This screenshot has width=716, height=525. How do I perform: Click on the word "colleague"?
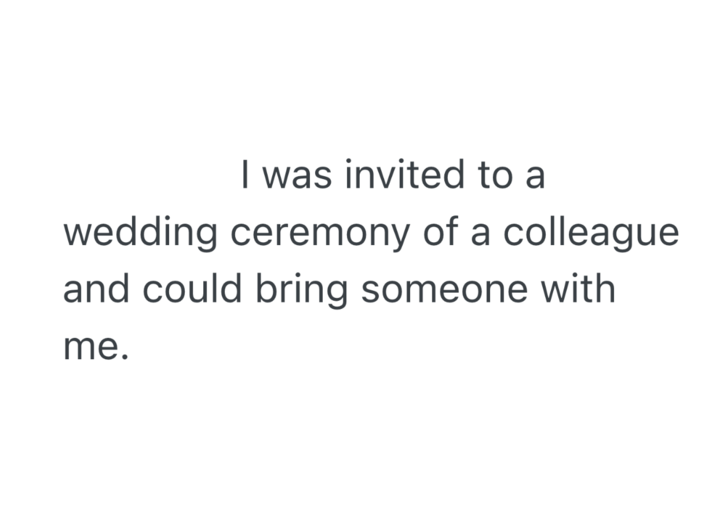[x=590, y=235]
